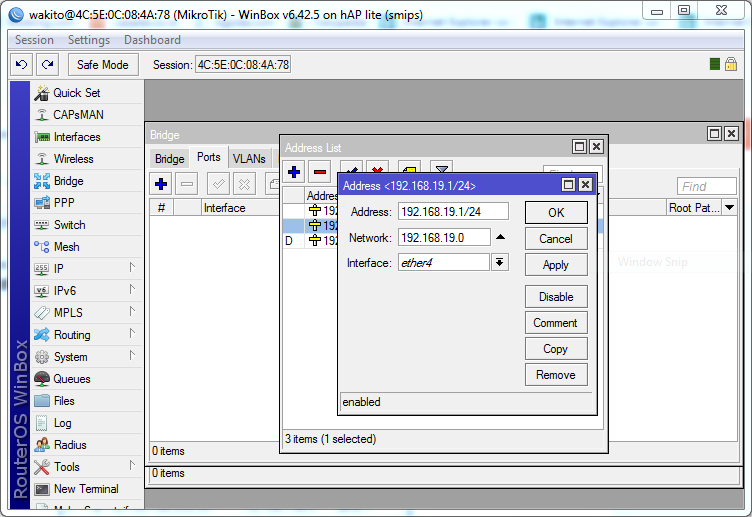Screen dimensions: 752x517
Task: Click the padlock icon in toolbar
Action: pos(731,64)
